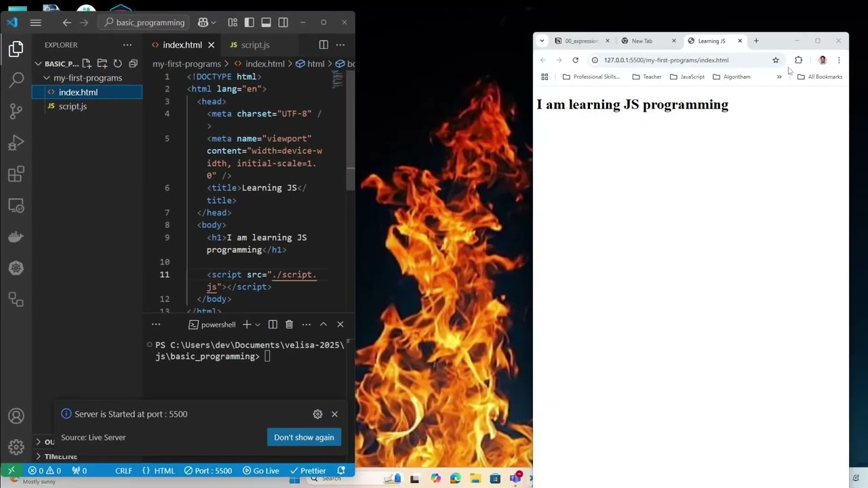
Task: Close the terminal panel
Action: [340, 325]
